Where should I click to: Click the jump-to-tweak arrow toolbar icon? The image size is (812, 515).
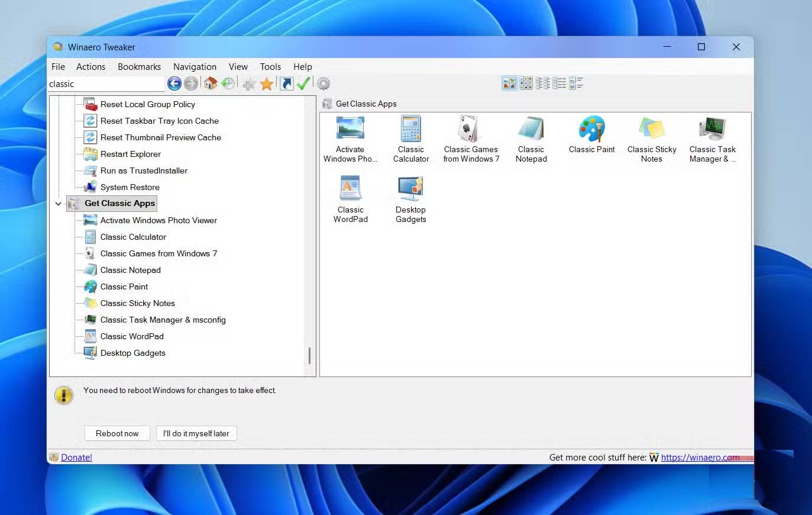[286, 83]
